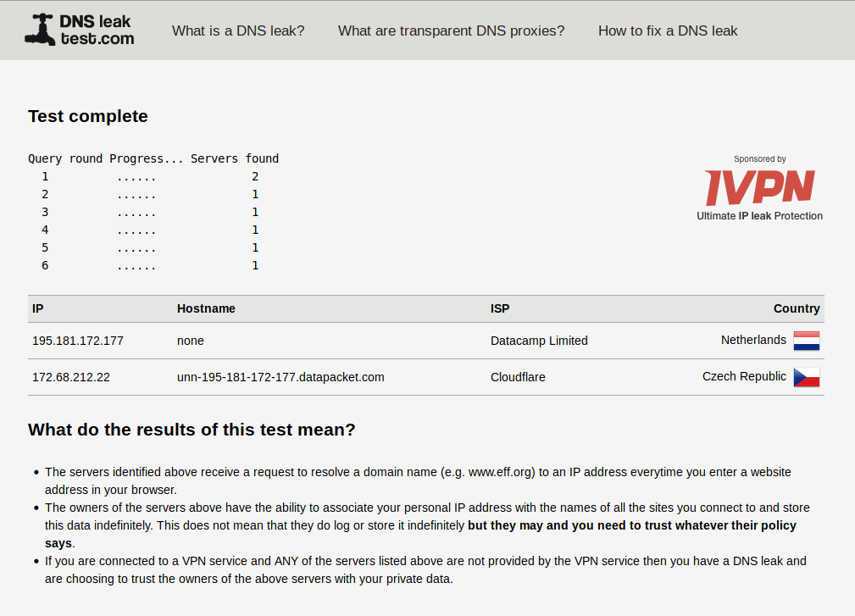This screenshot has height=616, width=855.
Task: Click the 'Sponsored by' label
Action: point(759,159)
